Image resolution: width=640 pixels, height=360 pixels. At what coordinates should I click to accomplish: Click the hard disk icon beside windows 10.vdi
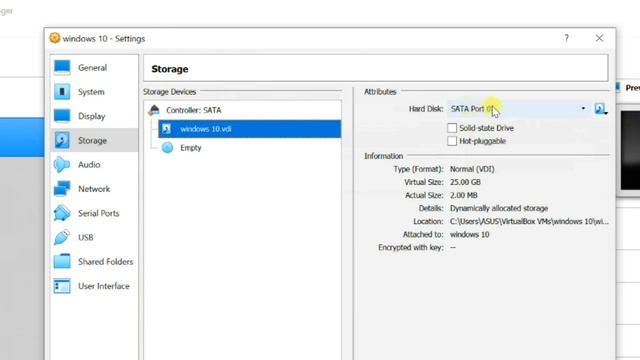click(166, 129)
